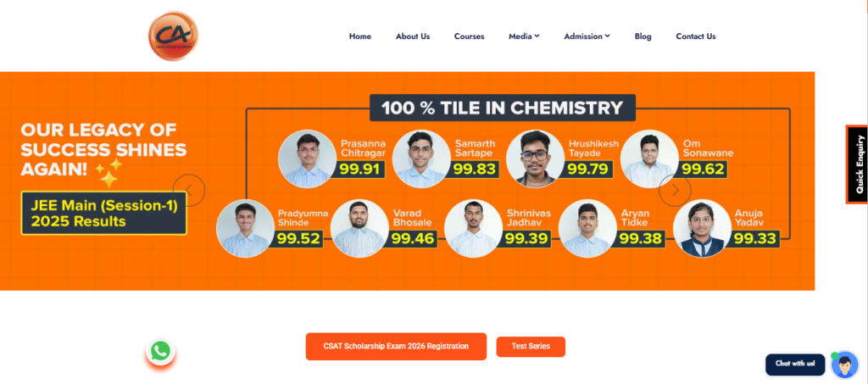Open the About Us page

(413, 36)
